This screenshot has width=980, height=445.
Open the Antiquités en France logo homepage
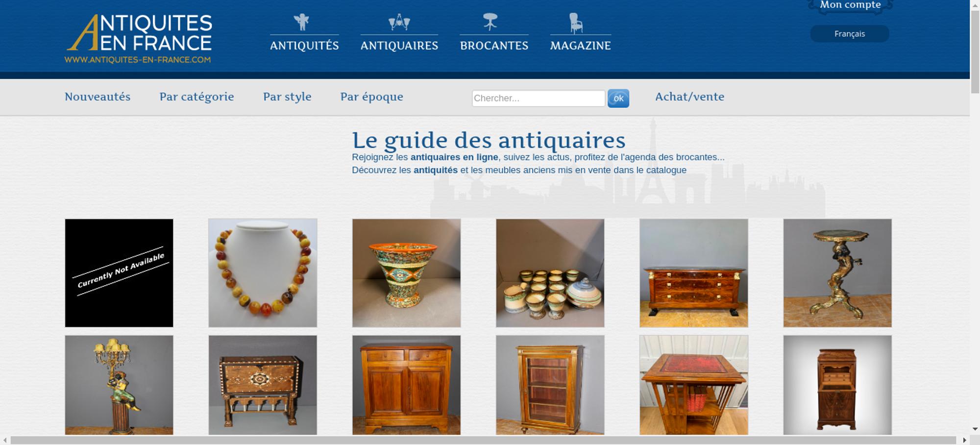point(139,39)
